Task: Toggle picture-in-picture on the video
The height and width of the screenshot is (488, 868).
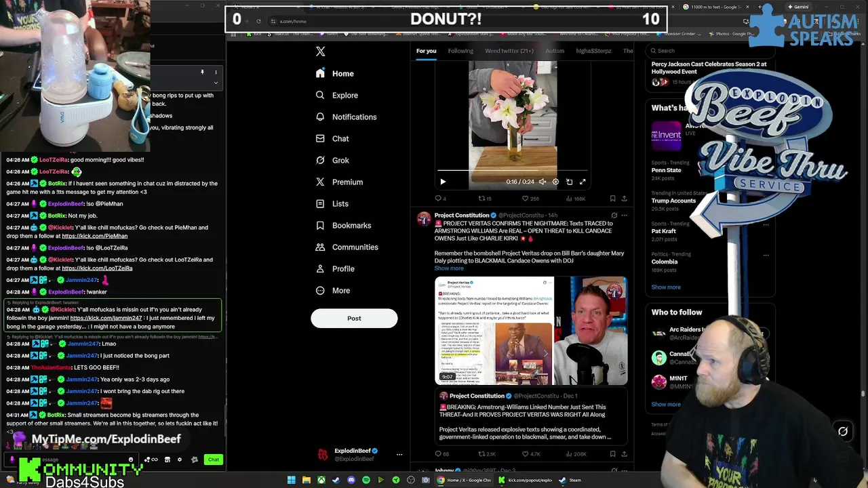Action: coord(569,182)
